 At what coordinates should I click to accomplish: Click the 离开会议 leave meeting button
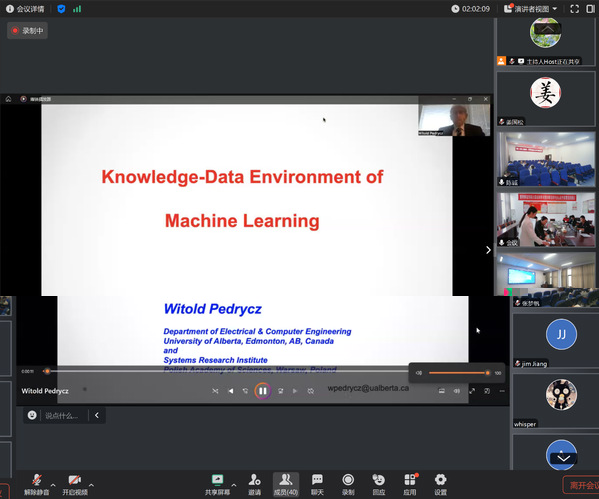point(581,485)
